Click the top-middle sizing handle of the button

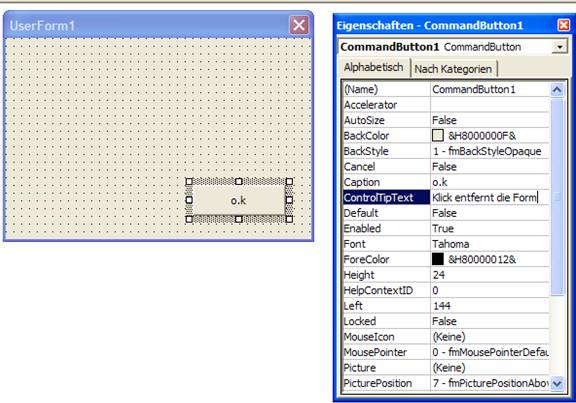239,181
